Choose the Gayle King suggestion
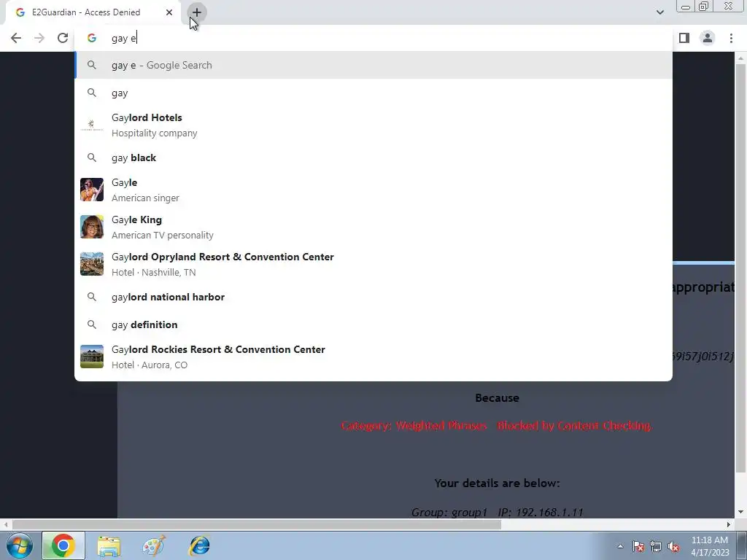The image size is (747, 560). (x=373, y=227)
